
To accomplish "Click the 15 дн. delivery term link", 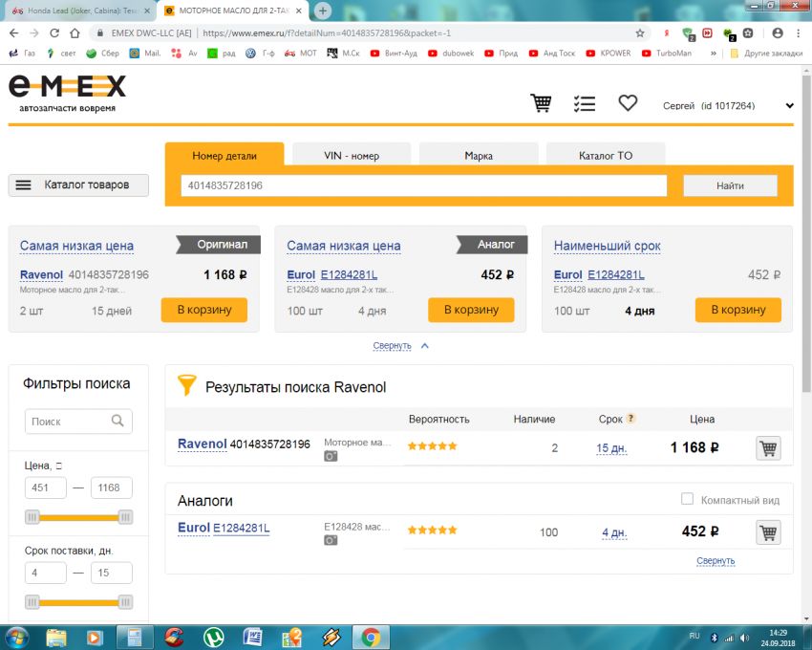I will [x=611, y=448].
